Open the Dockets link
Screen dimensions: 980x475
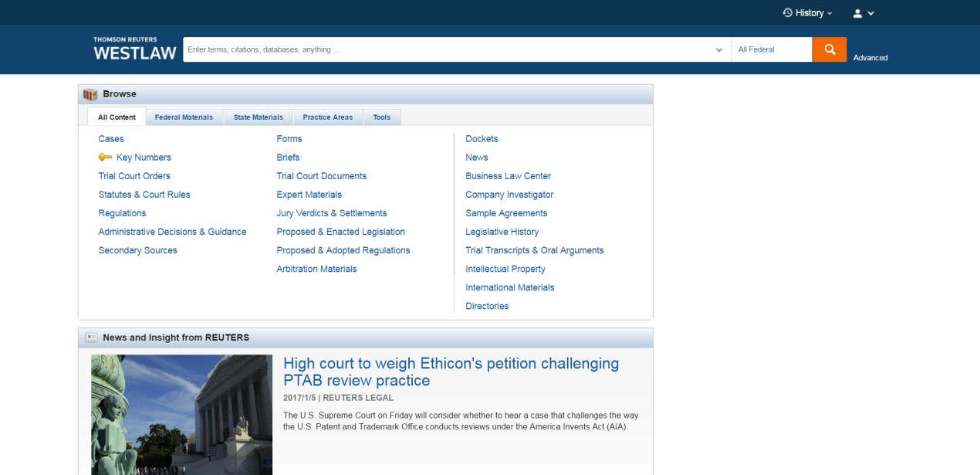(x=482, y=139)
